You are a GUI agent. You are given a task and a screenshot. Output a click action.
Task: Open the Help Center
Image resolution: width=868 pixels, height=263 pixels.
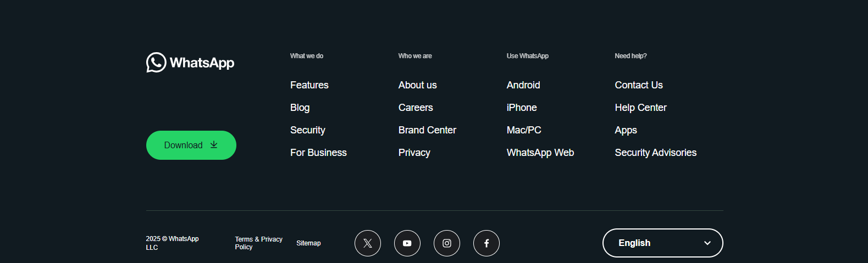pyautogui.click(x=640, y=108)
